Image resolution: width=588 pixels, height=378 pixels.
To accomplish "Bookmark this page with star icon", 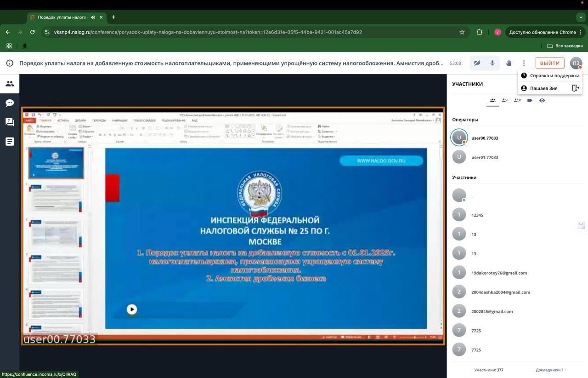I will click(x=462, y=32).
